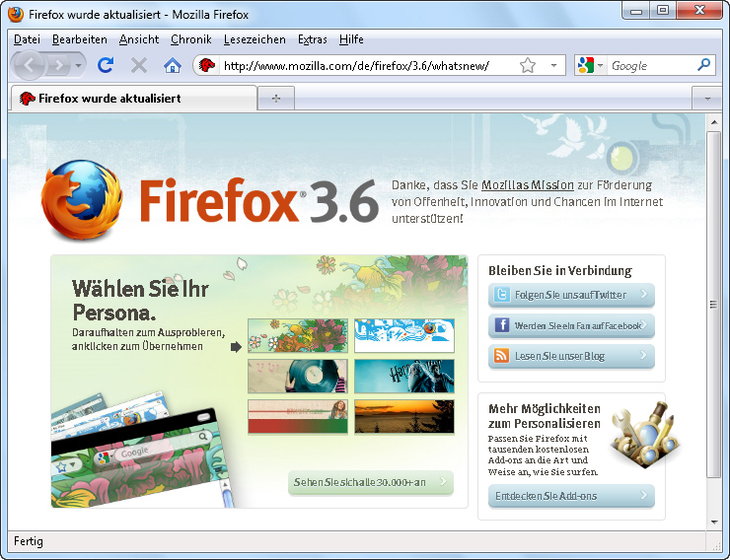Open a new tab with plus icon
Image resolution: width=730 pixels, height=560 pixels.
276,98
